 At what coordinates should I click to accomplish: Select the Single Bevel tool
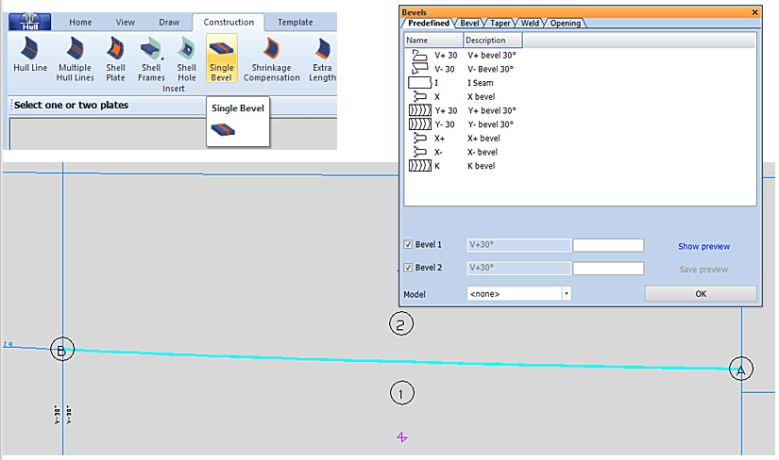pyautogui.click(x=221, y=58)
